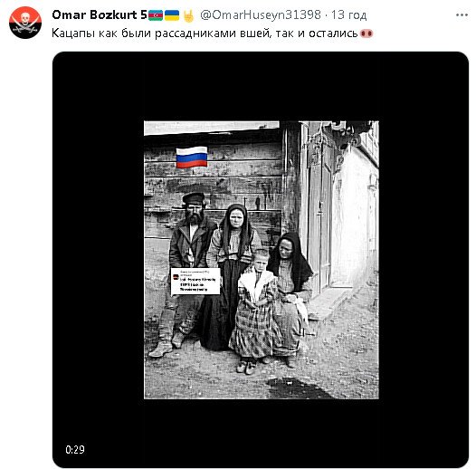Click the pig nose emoji ending the tweet
This screenshot has height=469, width=476.
pos(367,33)
